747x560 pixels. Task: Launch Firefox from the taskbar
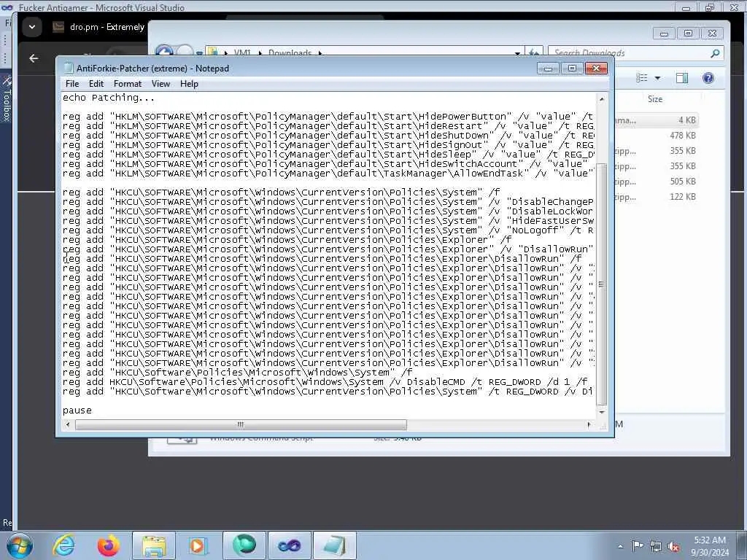109,545
